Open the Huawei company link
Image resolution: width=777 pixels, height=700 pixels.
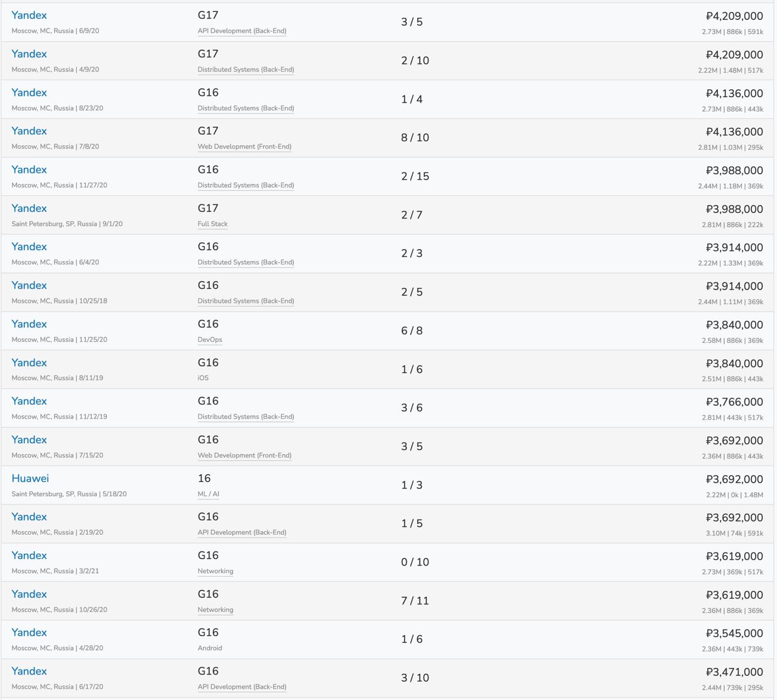tap(30, 478)
